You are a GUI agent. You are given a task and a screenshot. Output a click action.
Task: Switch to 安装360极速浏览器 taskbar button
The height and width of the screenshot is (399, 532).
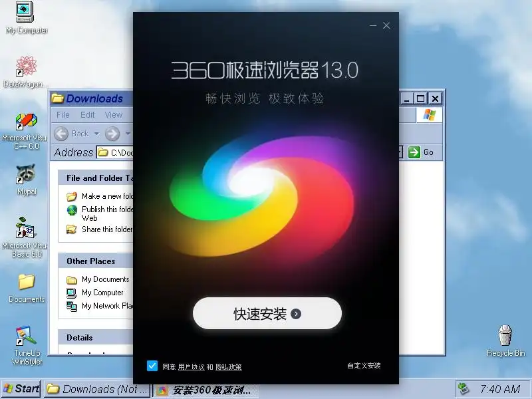205,390
